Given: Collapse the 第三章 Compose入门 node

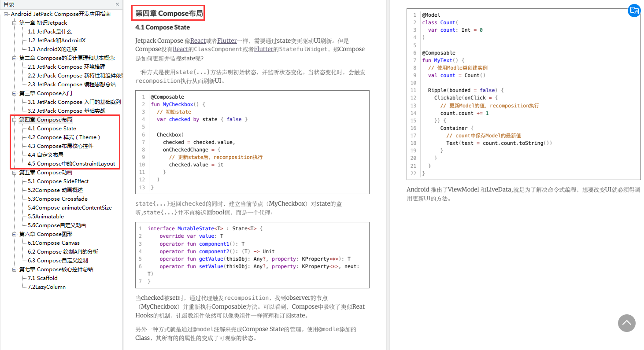Looking at the screenshot, I should [x=15, y=93].
